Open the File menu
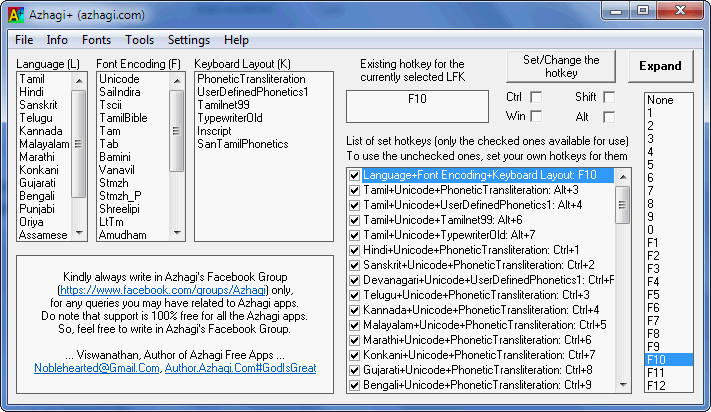The width and height of the screenshot is (711, 412). point(24,40)
